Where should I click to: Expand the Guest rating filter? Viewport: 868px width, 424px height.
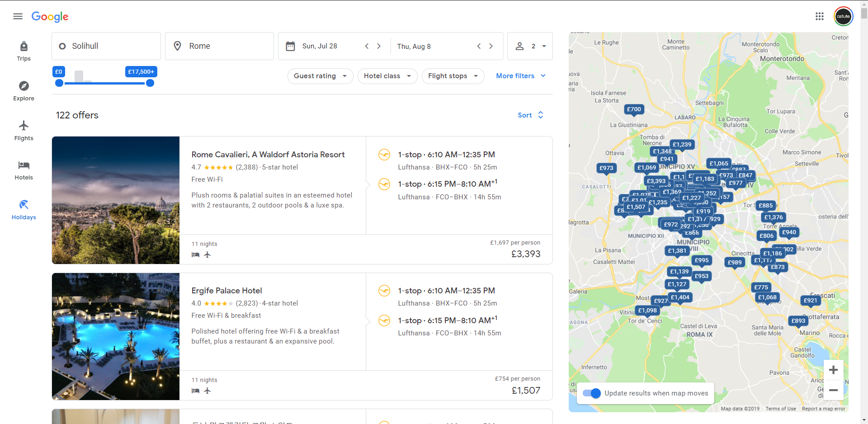tap(320, 76)
